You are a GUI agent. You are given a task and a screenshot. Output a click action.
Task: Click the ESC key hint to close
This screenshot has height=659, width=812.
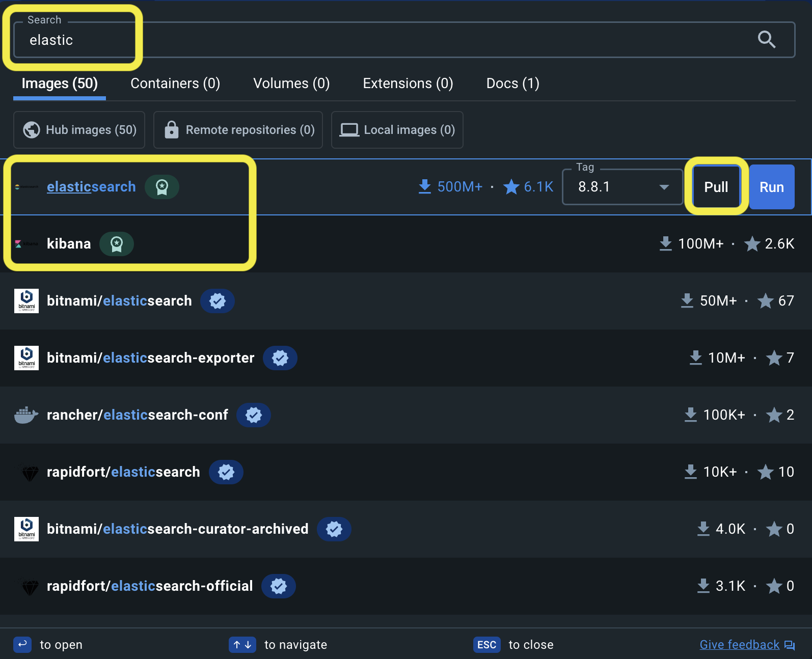click(x=486, y=645)
